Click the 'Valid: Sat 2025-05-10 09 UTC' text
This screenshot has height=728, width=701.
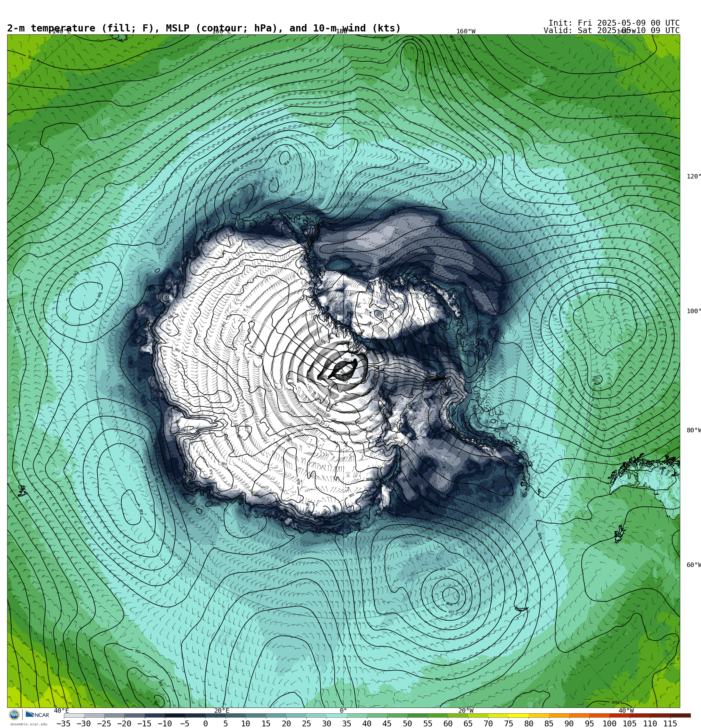click(611, 31)
